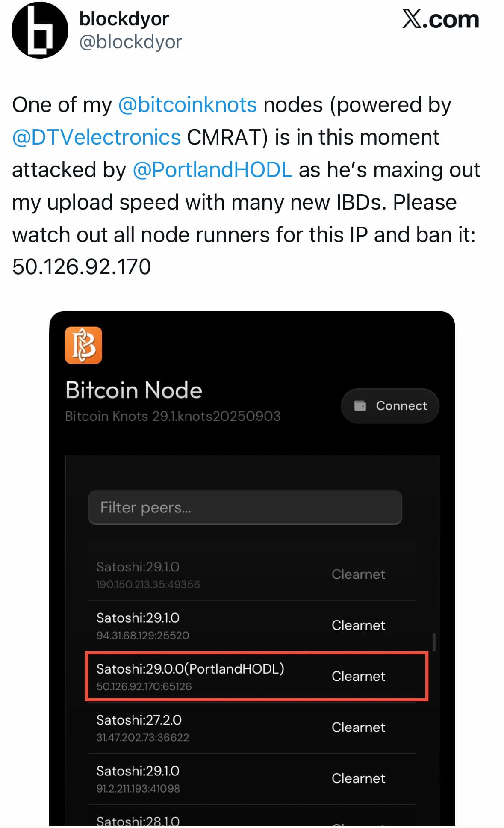This screenshot has width=504, height=828.
Task: Click the Bitcoin Knots version text
Action: coord(173,416)
